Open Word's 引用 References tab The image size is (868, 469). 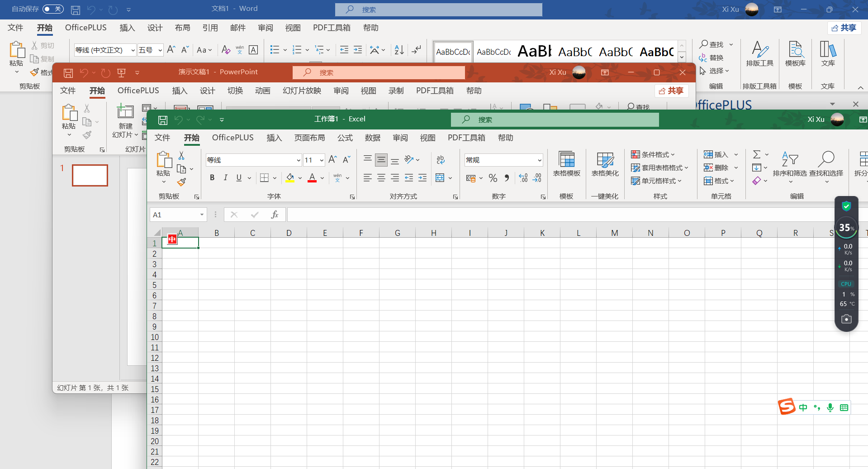point(210,28)
